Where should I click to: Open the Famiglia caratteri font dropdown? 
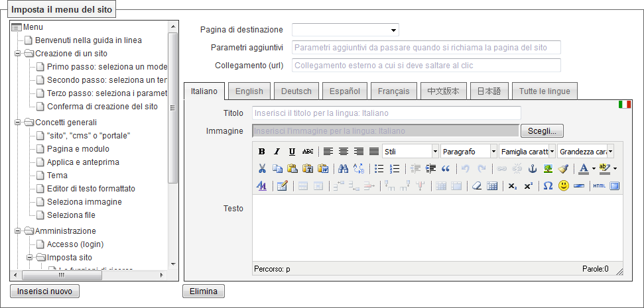click(527, 151)
